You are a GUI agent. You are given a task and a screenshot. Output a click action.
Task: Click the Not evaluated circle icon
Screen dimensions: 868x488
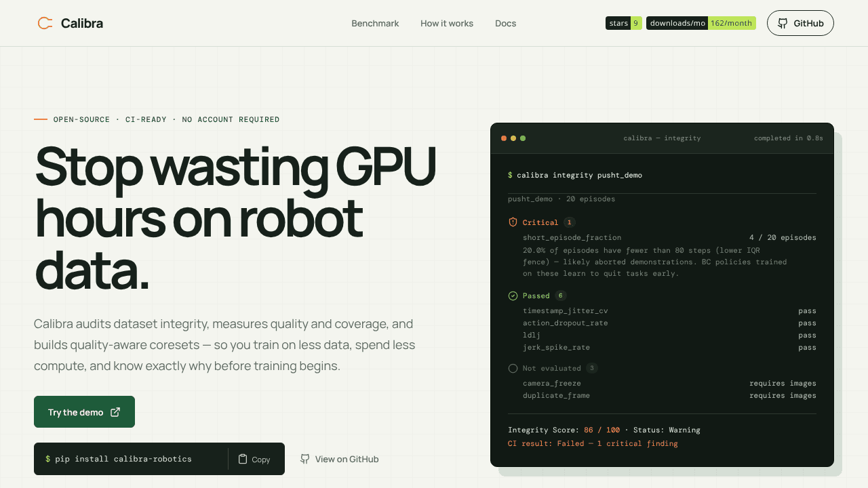click(x=513, y=368)
